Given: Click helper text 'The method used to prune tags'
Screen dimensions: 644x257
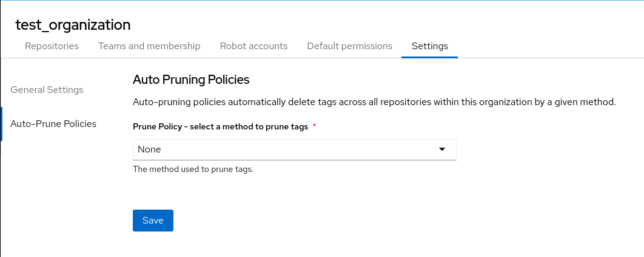Looking at the screenshot, I should [193, 170].
